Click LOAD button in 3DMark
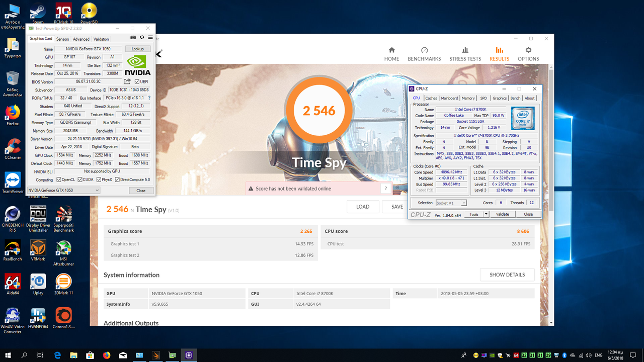Screen dimensions: 644x362 pos(363,207)
